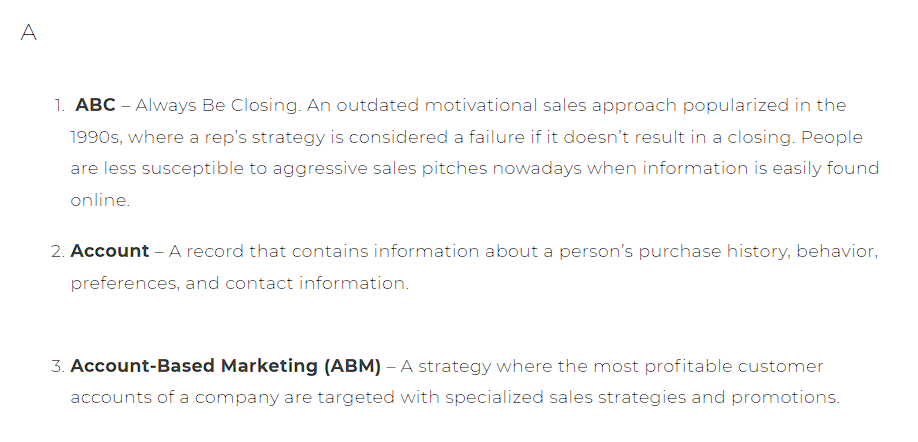
Task: Click the word "1990s" in the first definition
Action: (96, 137)
